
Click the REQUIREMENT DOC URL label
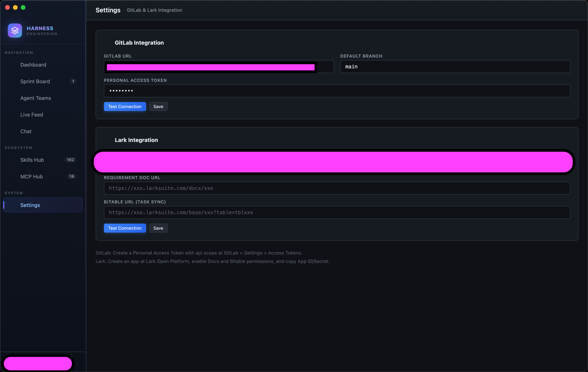132,178
